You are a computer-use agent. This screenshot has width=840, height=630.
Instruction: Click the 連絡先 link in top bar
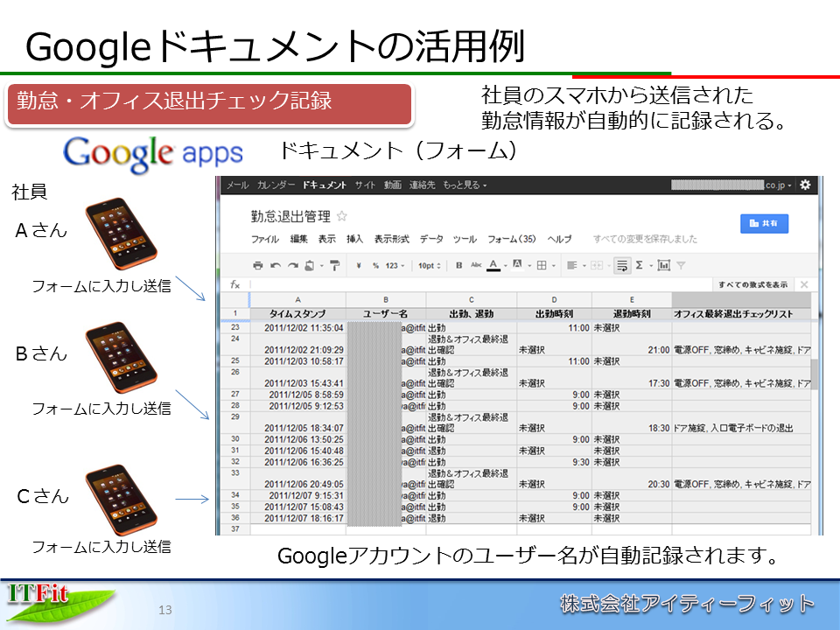(422, 185)
